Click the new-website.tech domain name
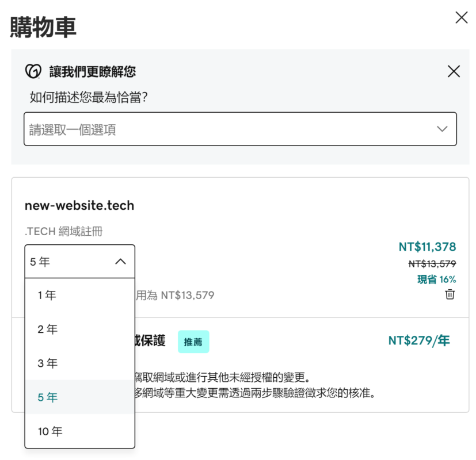Screen dimensions: 476x460 tap(79, 205)
